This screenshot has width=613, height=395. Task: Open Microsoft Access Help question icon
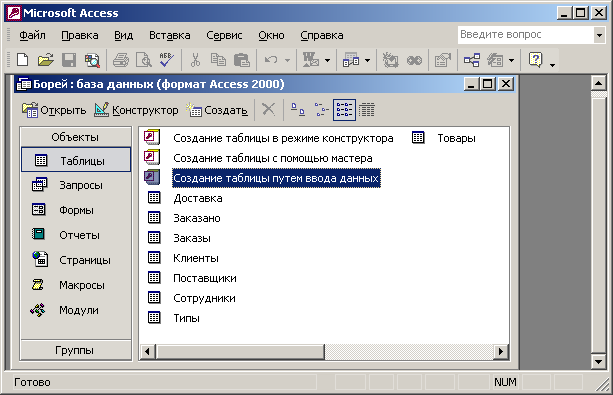[x=535, y=60]
